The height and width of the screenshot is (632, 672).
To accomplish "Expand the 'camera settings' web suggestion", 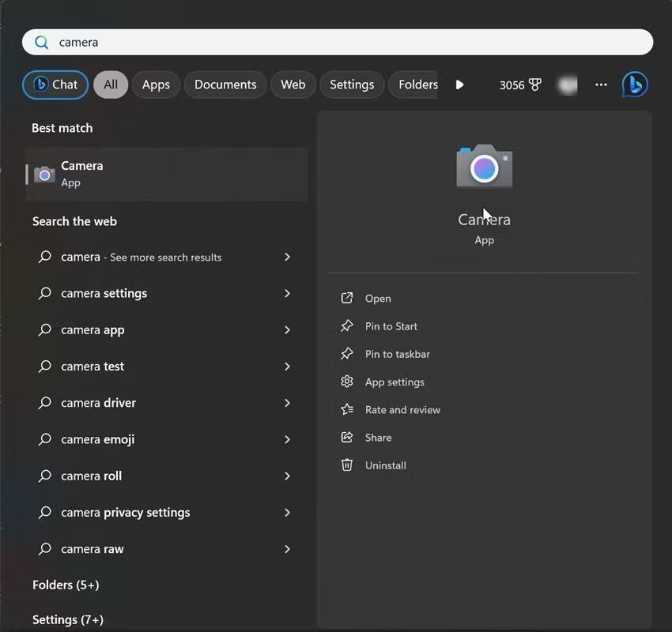I will point(286,293).
